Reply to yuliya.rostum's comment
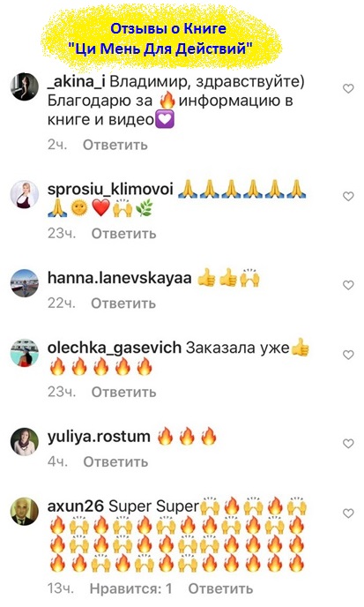Image resolution: width=364 pixels, height=607 pixels. (115, 461)
